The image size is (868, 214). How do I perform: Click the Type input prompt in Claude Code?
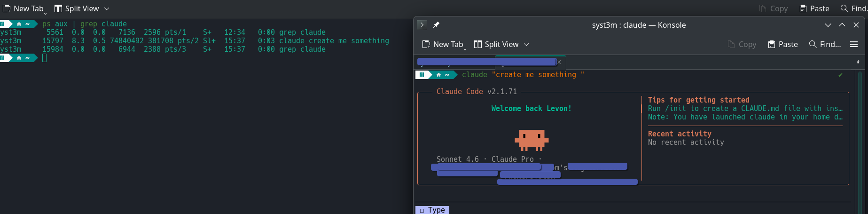point(432,210)
